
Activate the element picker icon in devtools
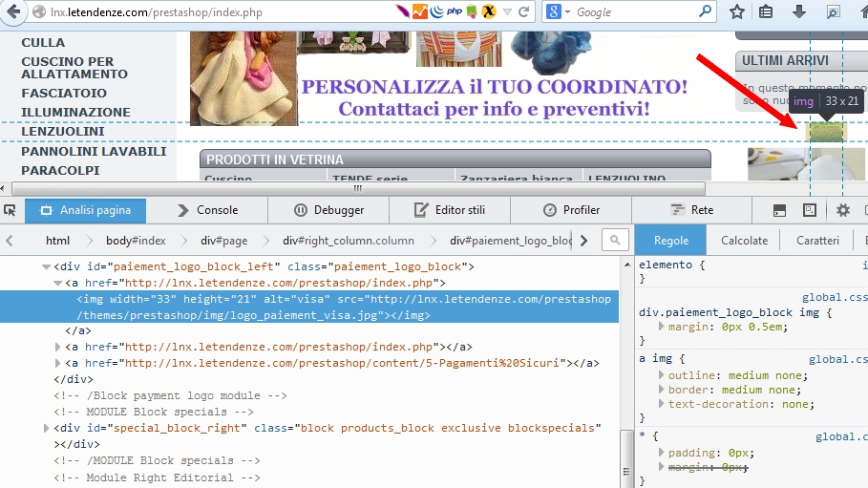(10, 210)
